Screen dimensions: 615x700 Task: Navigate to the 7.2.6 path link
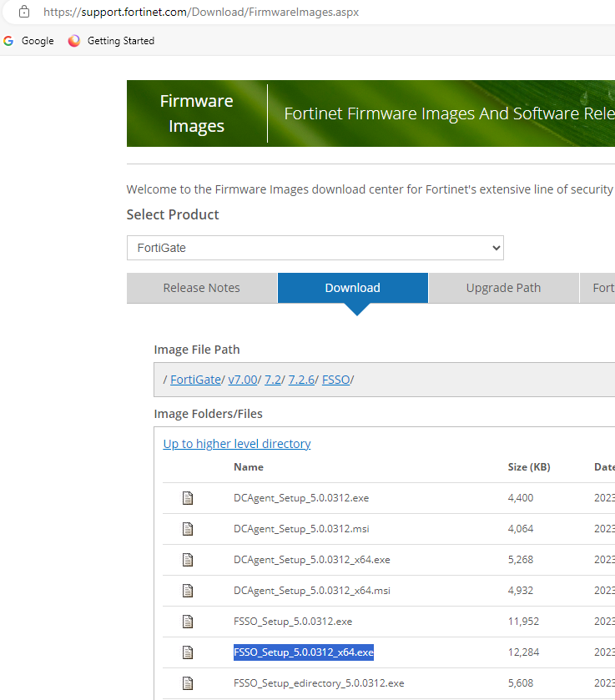(x=301, y=380)
